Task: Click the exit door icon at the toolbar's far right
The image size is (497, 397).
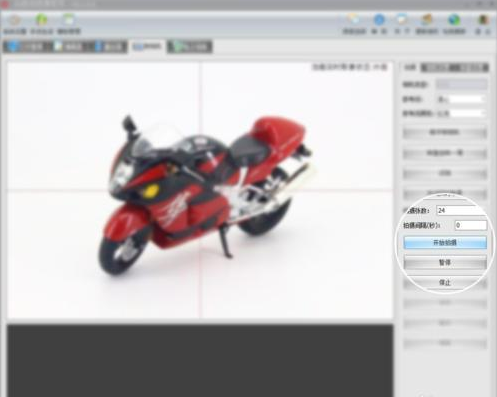Action: coord(483,20)
